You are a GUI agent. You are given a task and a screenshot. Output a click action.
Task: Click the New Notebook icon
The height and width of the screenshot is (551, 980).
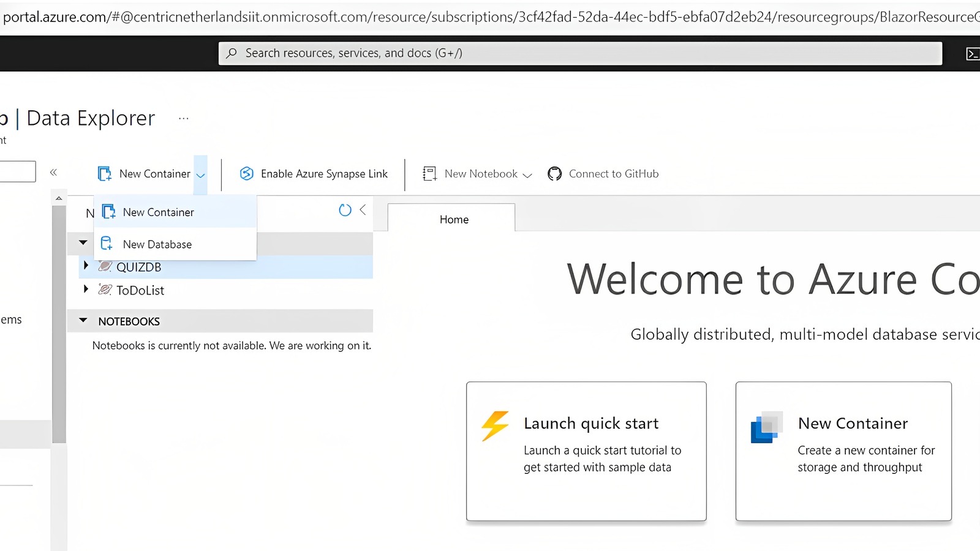[x=429, y=174]
